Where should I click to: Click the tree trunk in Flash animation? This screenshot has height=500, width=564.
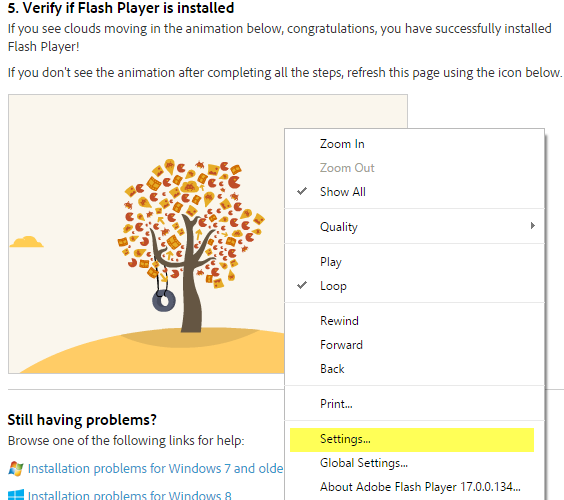191,288
